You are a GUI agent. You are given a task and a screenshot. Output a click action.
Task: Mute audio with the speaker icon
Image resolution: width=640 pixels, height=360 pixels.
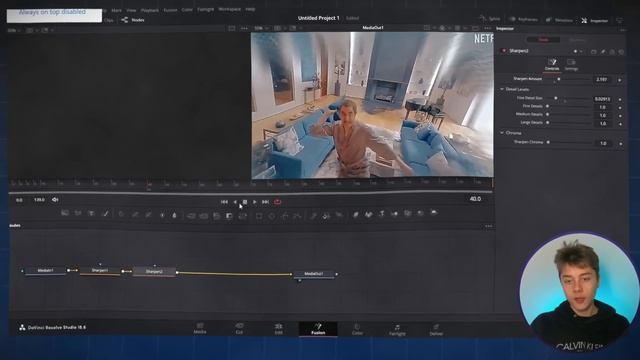pos(55,200)
